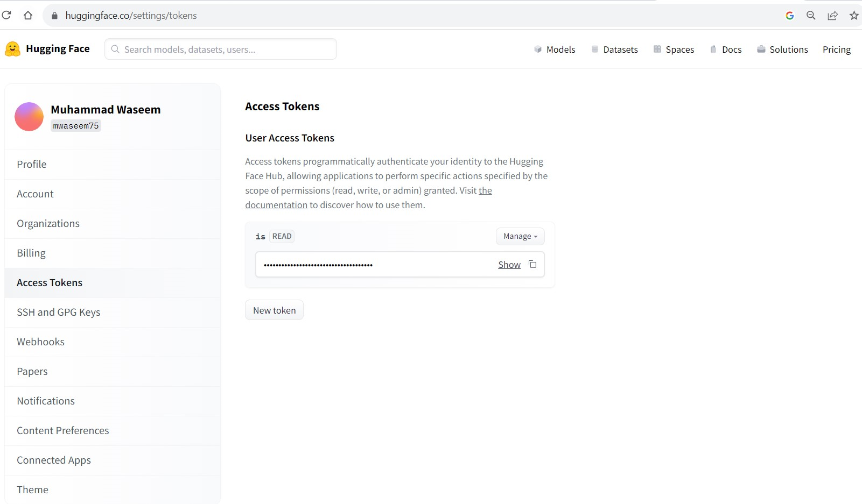Screen dimensions: 862x504
Task: Reload the page
Action: coord(7,15)
